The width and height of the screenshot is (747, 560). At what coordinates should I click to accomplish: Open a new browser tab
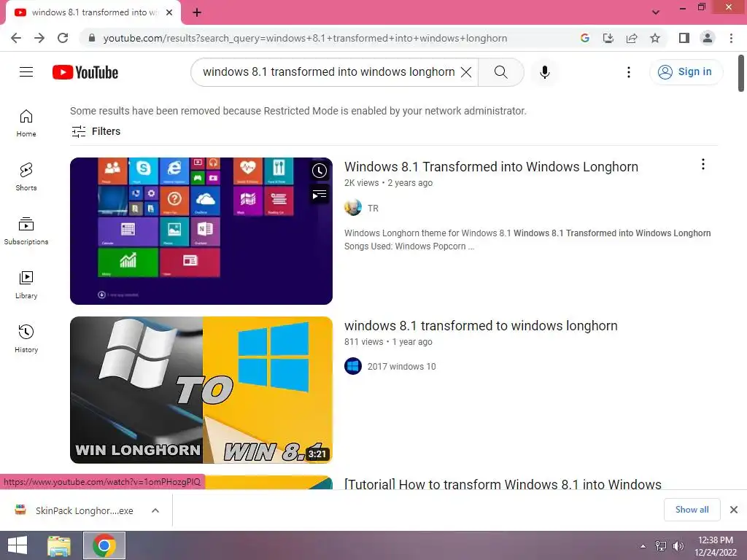(x=197, y=12)
